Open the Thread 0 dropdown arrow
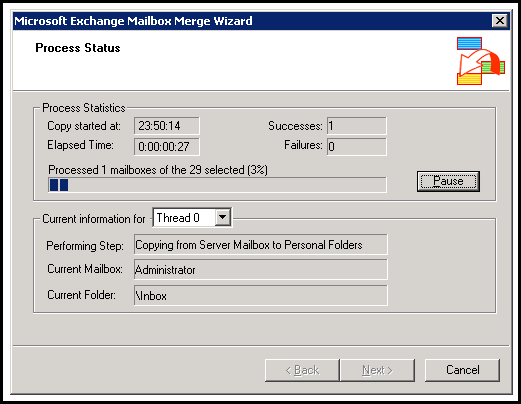 (x=223, y=218)
